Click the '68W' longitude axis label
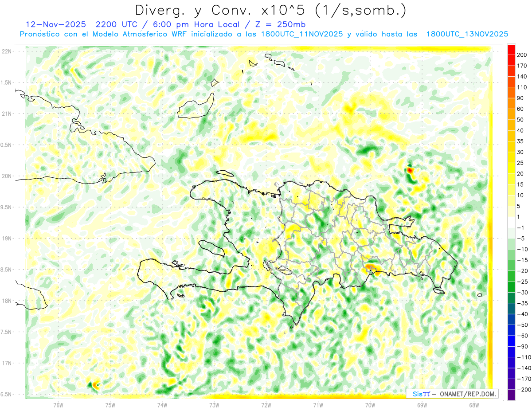532x411 pixels. pyautogui.click(x=473, y=405)
